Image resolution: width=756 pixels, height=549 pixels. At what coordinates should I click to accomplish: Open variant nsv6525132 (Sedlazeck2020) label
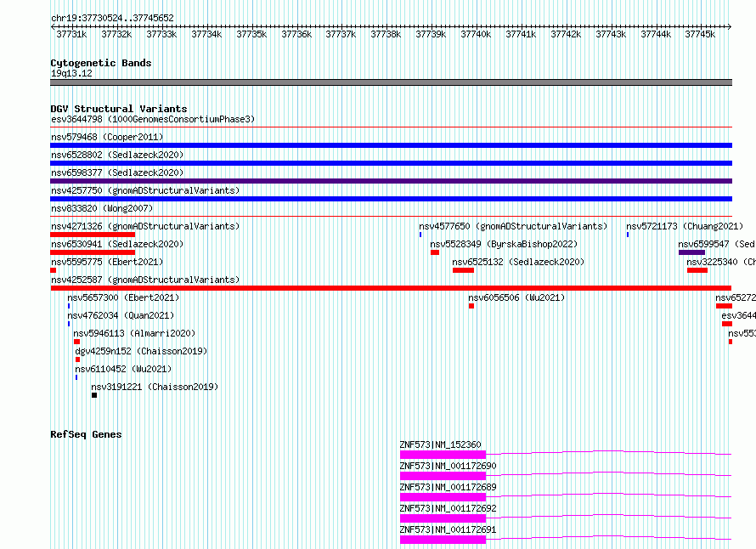pos(518,262)
